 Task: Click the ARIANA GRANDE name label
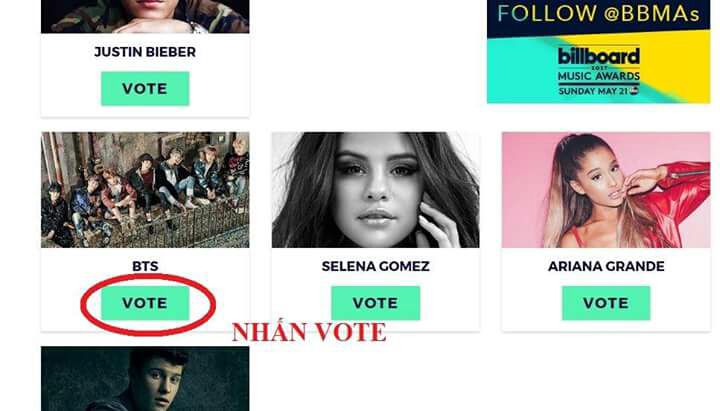point(606,266)
